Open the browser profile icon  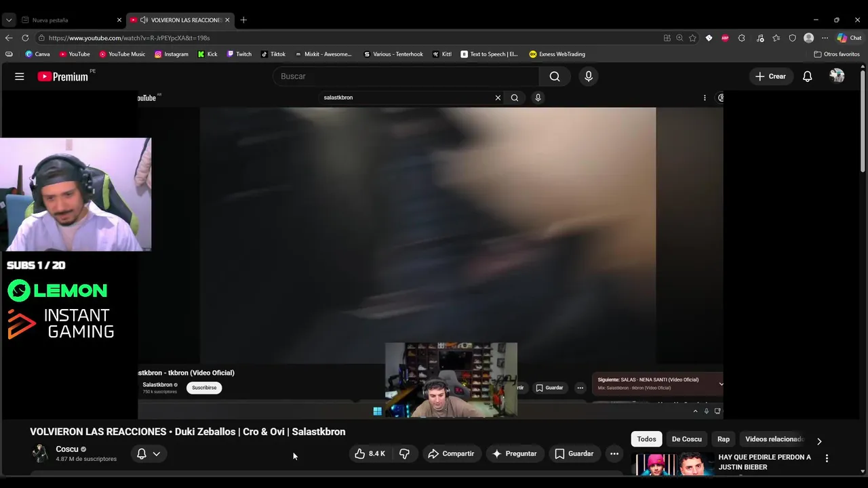tap(808, 38)
